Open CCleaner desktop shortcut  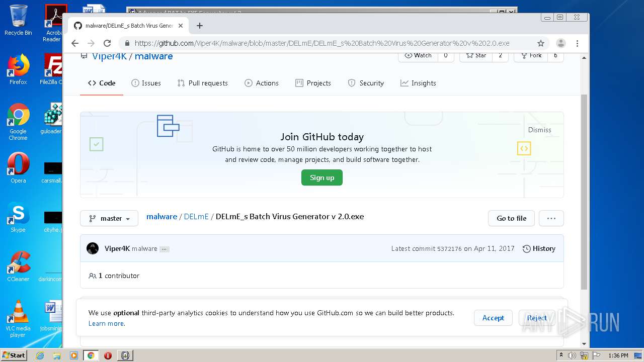click(18, 266)
